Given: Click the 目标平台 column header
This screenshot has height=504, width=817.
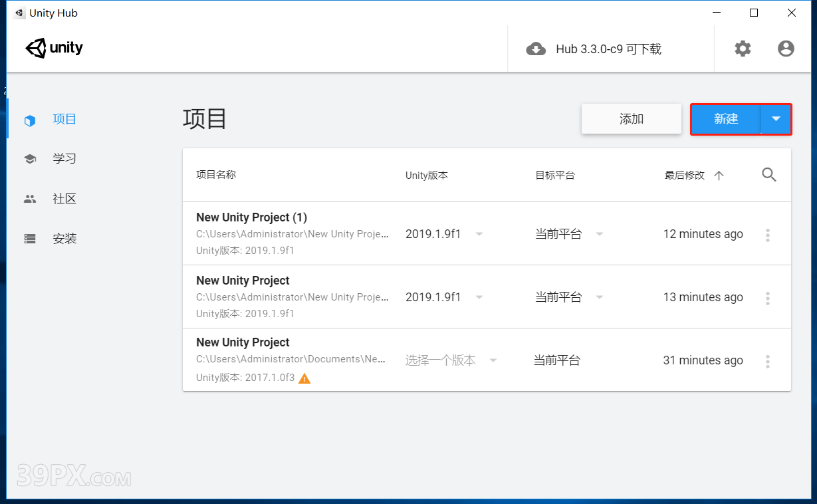Looking at the screenshot, I should point(555,176).
